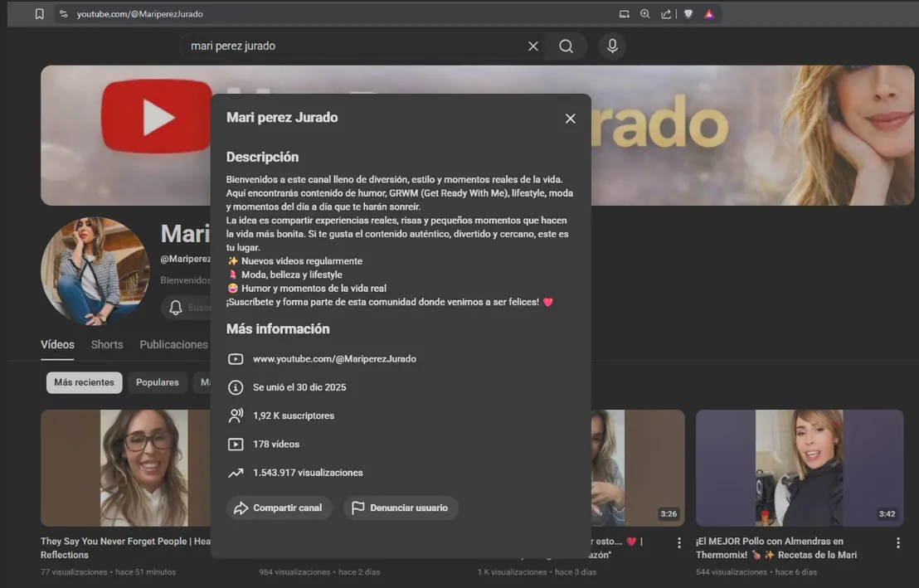Open the channel profile picture
Screen dimensions: 919x588
click(x=95, y=271)
